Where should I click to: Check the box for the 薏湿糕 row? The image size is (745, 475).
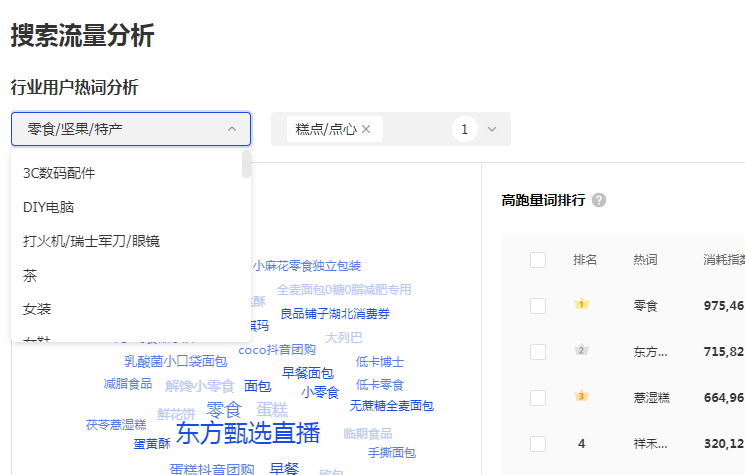click(538, 398)
